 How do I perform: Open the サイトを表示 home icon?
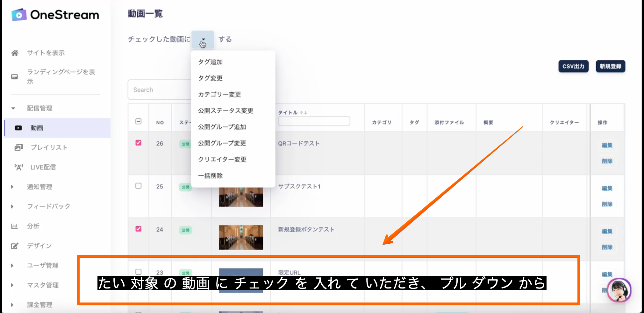(x=15, y=53)
